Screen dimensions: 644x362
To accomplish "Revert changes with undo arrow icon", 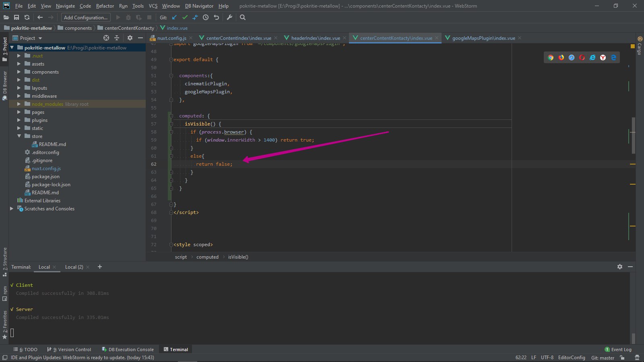I will (x=216, y=17).
